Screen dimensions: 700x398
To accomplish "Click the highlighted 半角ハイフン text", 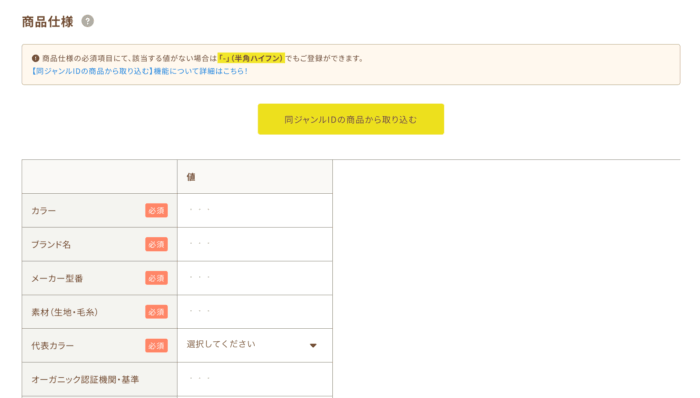I will pos(250,58).
